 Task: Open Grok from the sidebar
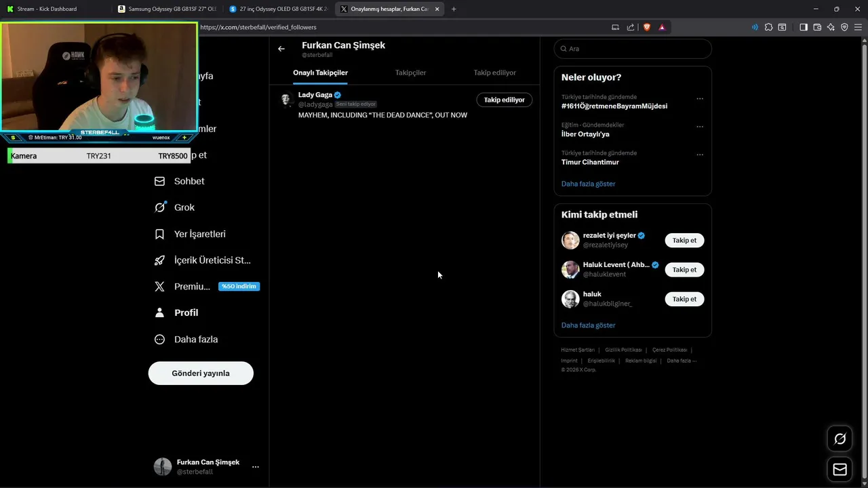175,207
